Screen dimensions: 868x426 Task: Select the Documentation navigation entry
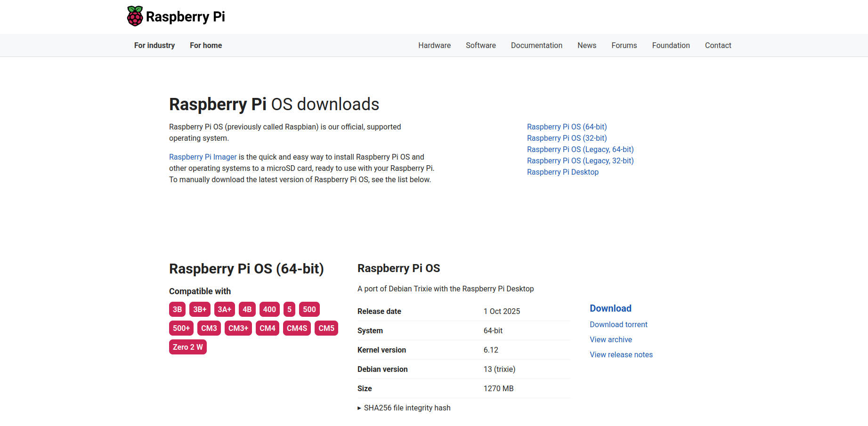(536, 45)
